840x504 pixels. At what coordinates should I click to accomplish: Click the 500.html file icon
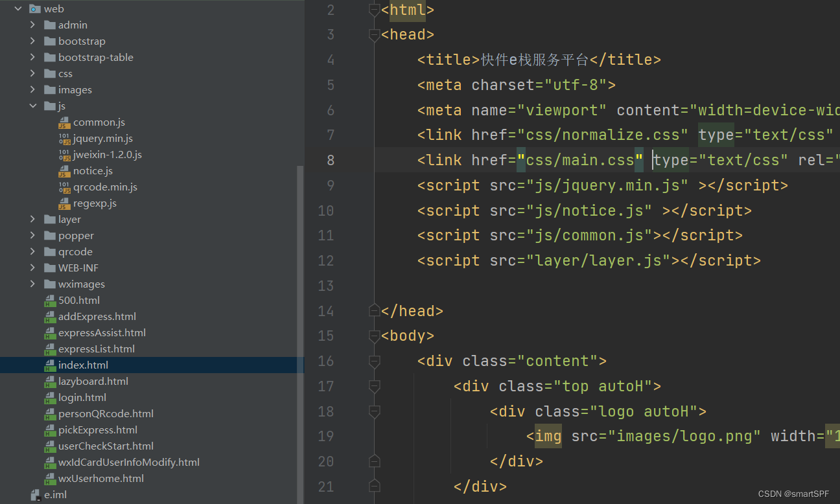(x=50, y=301)
